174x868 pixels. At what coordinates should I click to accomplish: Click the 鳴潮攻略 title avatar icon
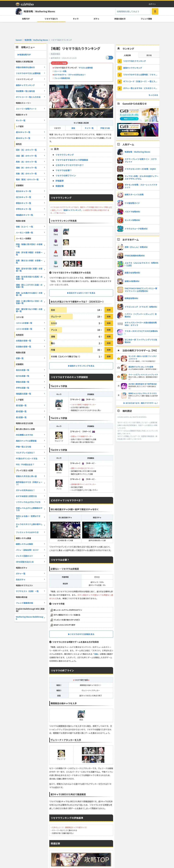[x=19, y=11]
